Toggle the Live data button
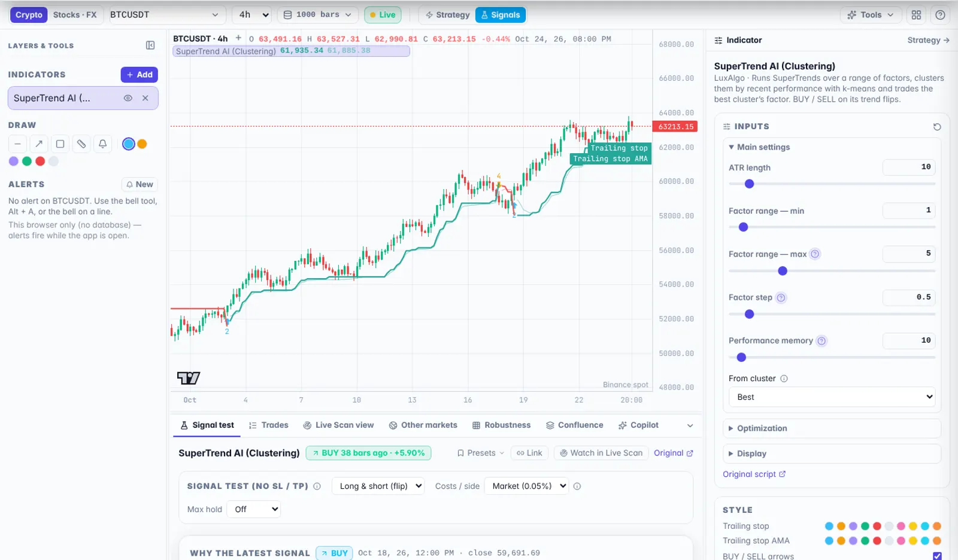958x560 pixels. (383, 15)
